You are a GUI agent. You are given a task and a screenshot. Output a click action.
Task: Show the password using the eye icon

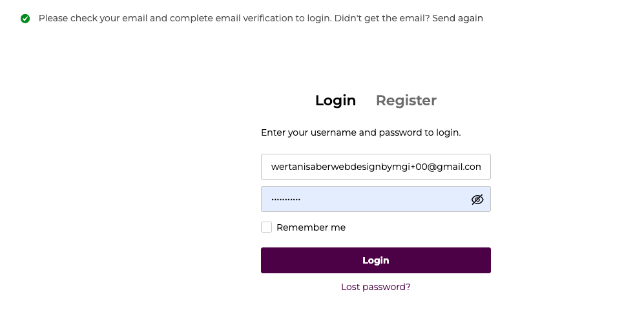pyautogui.click(x=477, y=200)
